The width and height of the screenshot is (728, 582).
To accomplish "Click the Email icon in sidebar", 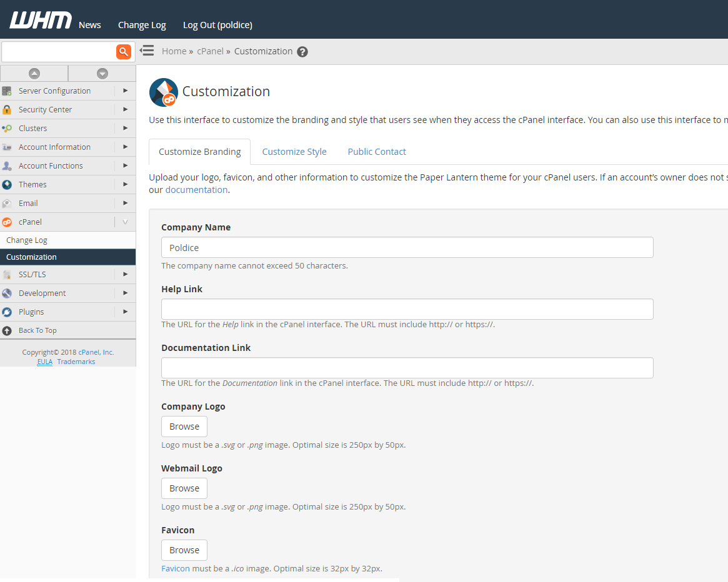I will click(7, 204).
